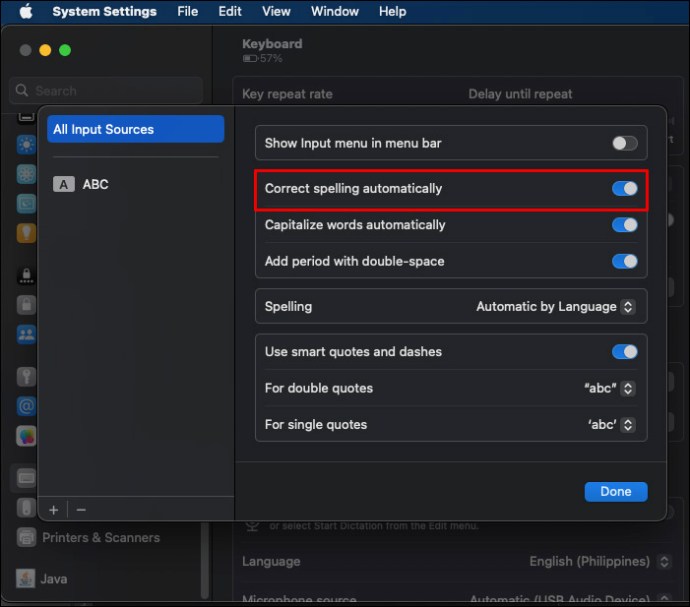Click the Delay until repeat label
Viewport: 690px width, 607px height.
(520, 94)
